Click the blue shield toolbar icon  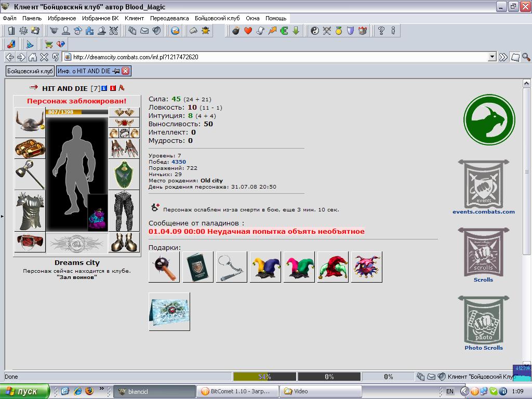point(351,31)
